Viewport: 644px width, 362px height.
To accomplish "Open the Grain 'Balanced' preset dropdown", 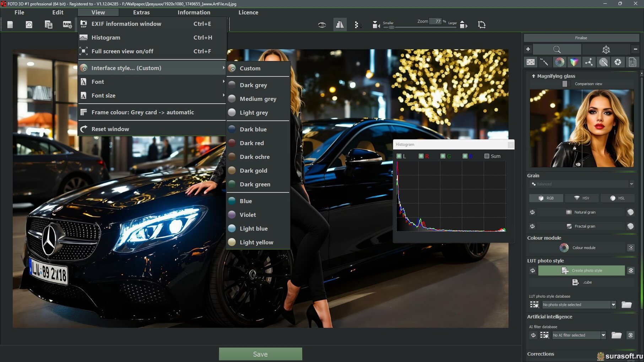I will [x=631, y=184].
